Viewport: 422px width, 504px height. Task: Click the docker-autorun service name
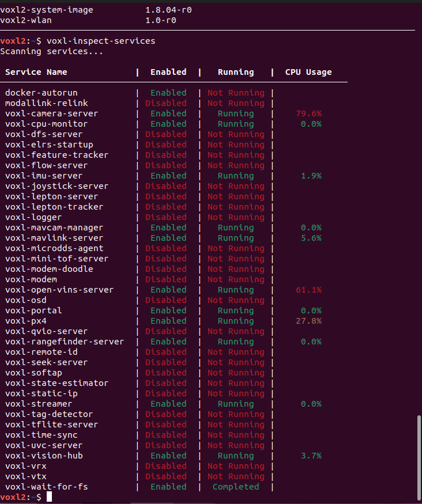[41, 93]
